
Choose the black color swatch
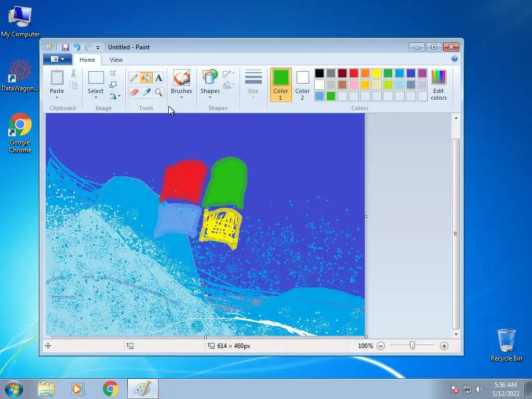(320, 73)
